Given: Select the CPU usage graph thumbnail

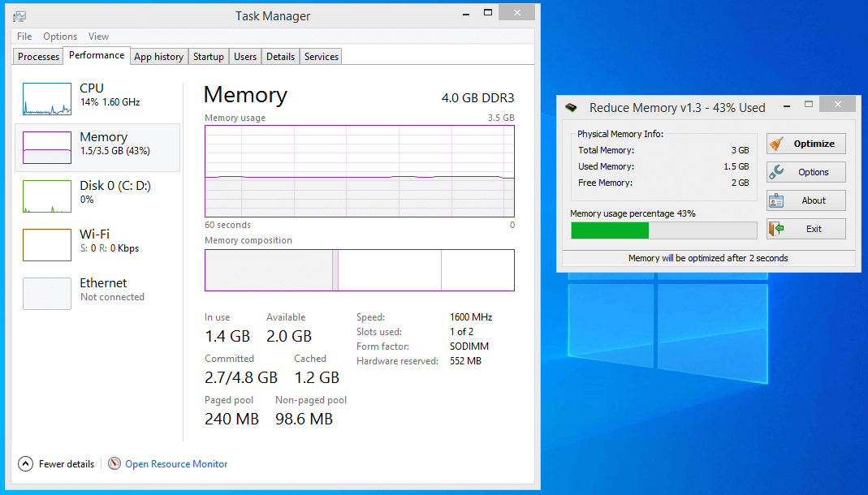Looking at the screenshot, I should pos(47,99).
